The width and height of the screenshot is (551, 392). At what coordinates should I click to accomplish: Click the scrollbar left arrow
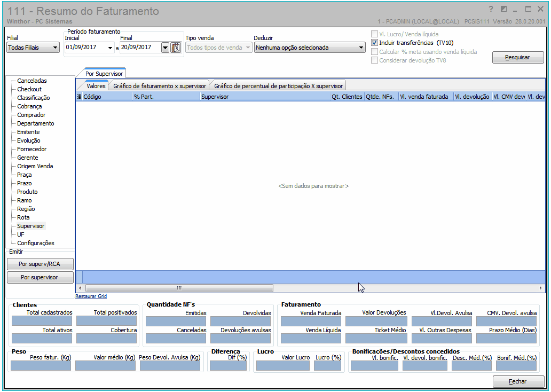click(80, 288)
